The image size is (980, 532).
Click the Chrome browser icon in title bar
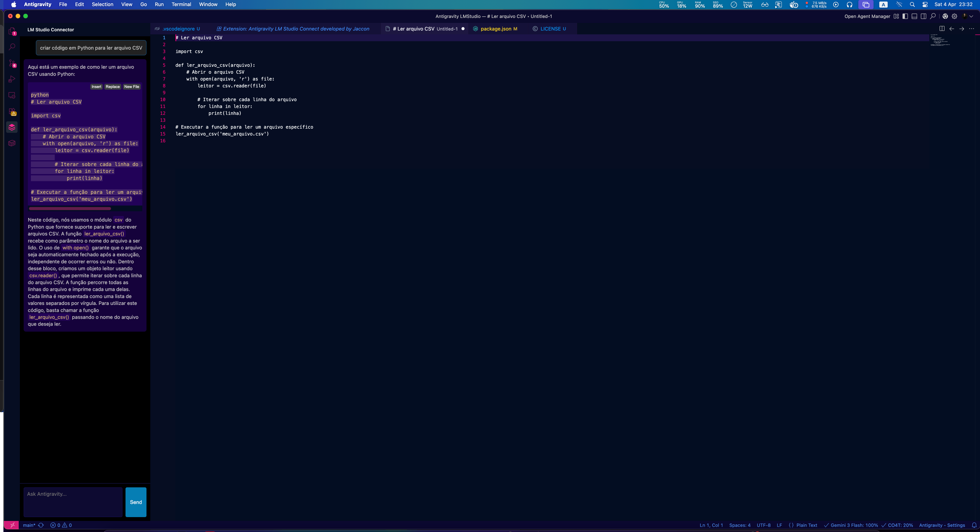[x=945, y=16]
